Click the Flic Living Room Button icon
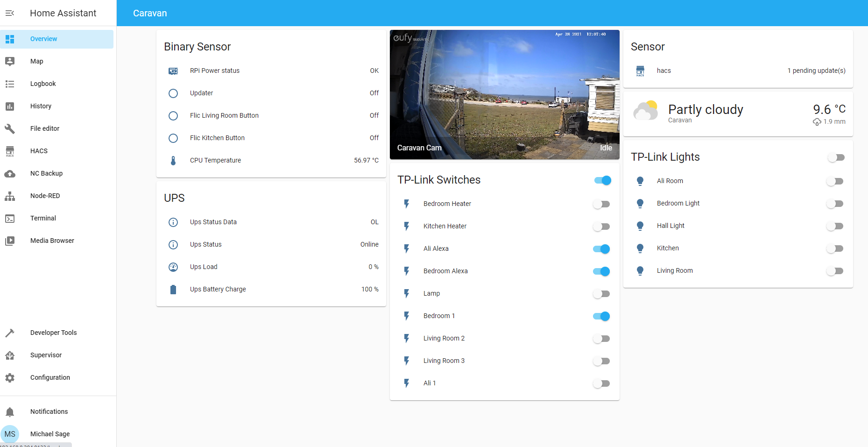This screenshot has height=447, width=868. point(173,115)
